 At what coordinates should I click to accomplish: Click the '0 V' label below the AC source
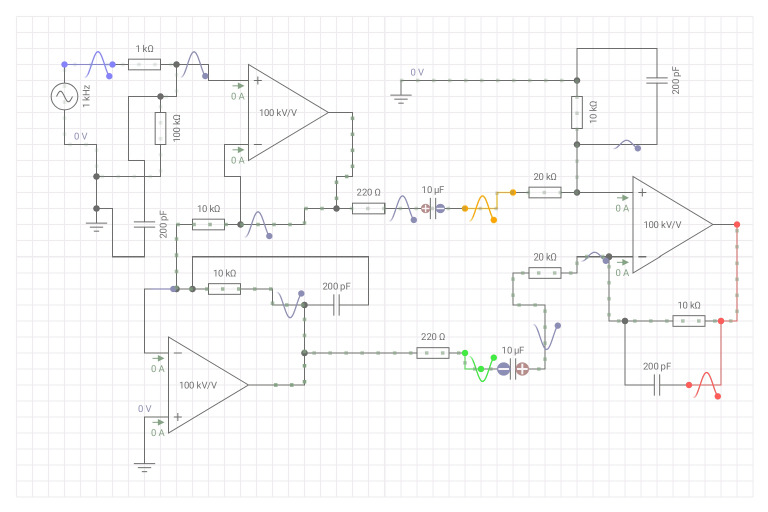[80, 136]
